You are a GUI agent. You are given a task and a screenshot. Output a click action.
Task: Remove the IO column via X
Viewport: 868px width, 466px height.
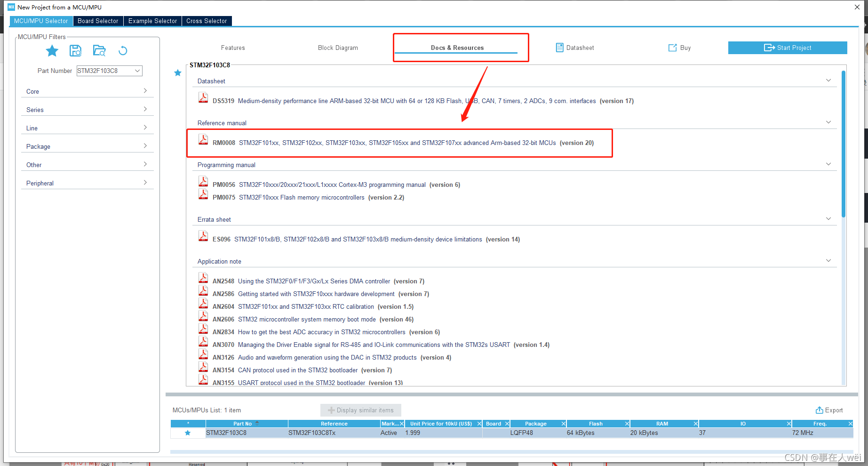pyautogui.click(x=789, y=424)
